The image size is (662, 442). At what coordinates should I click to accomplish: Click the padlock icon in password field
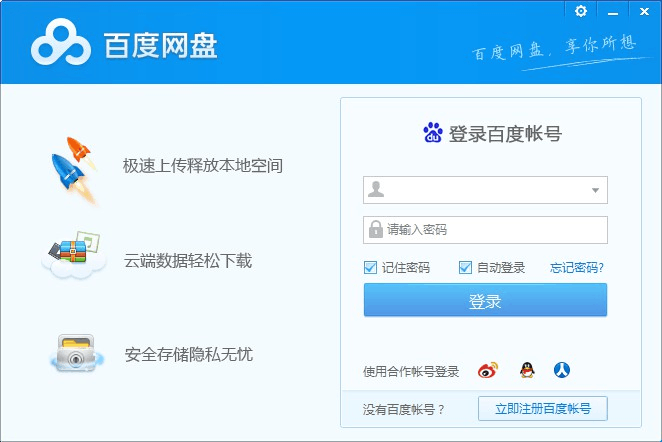[375, 229]
